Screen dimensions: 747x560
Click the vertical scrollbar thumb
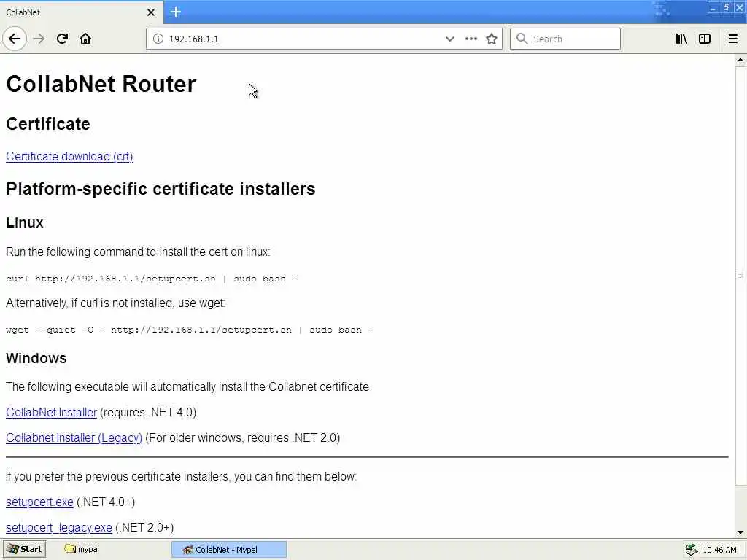[740, 275]
